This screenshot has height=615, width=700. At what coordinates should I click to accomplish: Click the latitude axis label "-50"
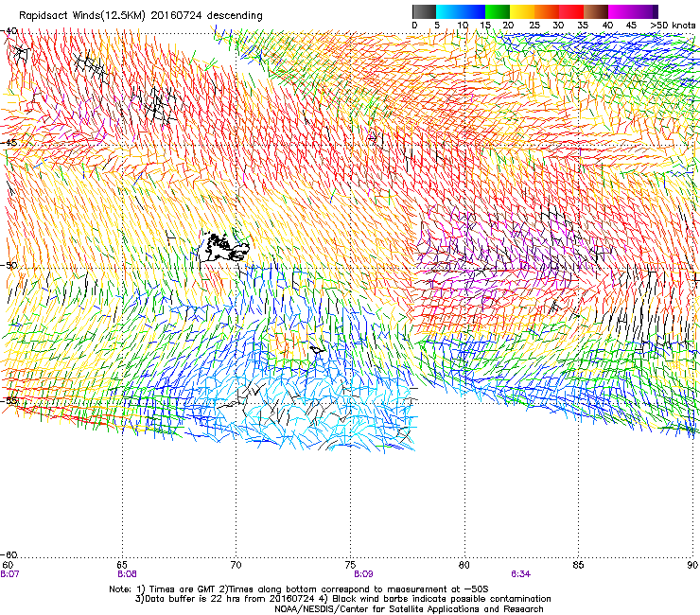[x=9, y=265]
